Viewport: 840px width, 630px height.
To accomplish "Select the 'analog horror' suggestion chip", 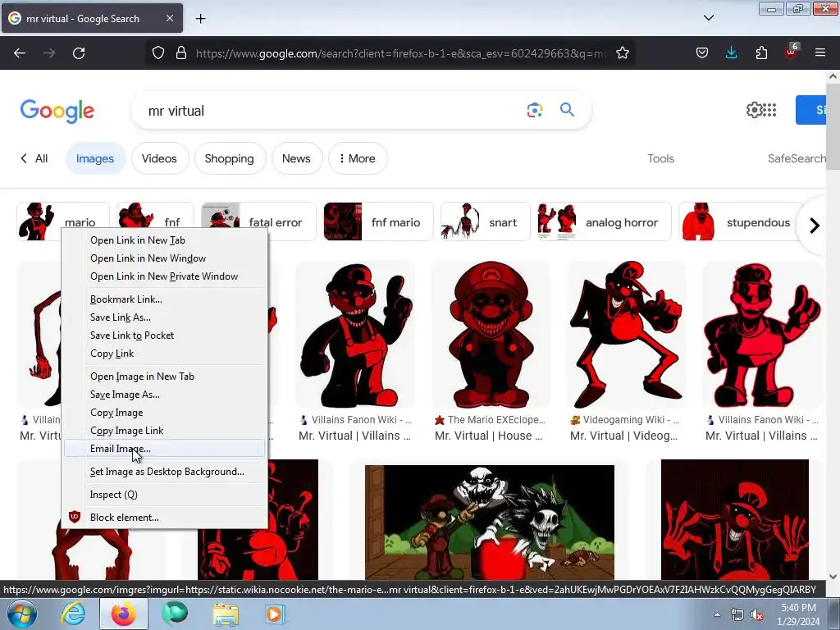I will pyautogui.click(x=605, y=221).
